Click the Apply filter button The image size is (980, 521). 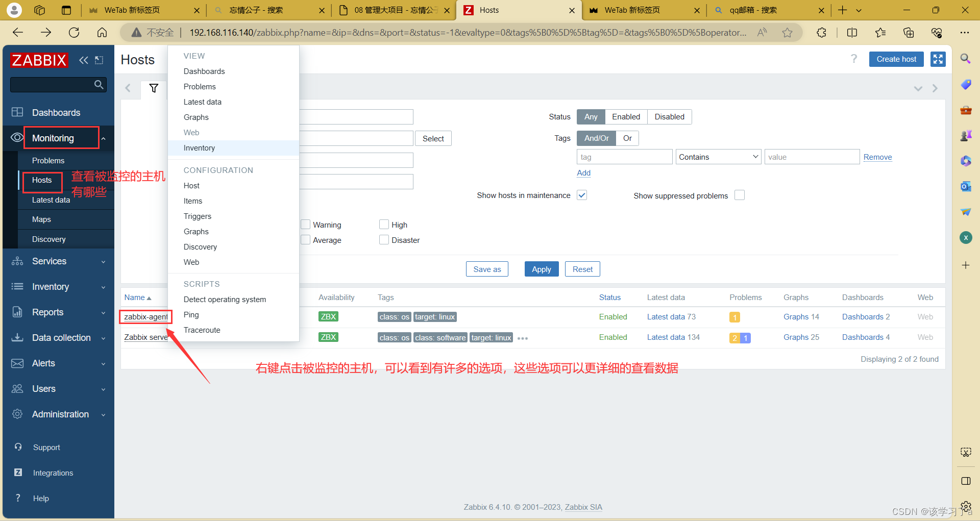tap(541, 269)
